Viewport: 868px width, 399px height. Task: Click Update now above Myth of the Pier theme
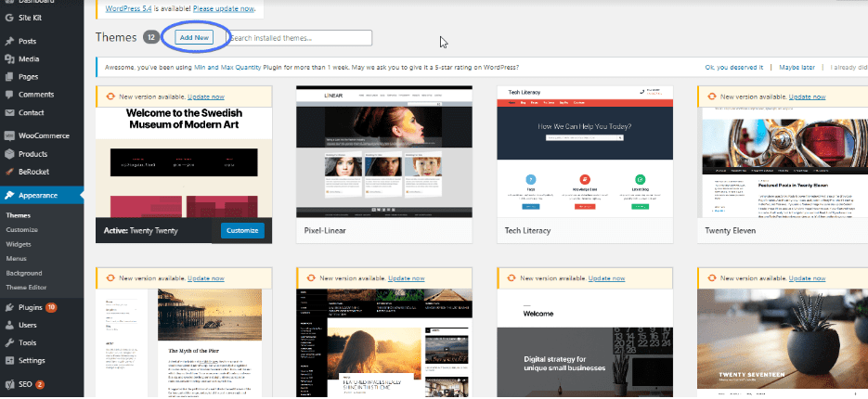coord(206,278)
